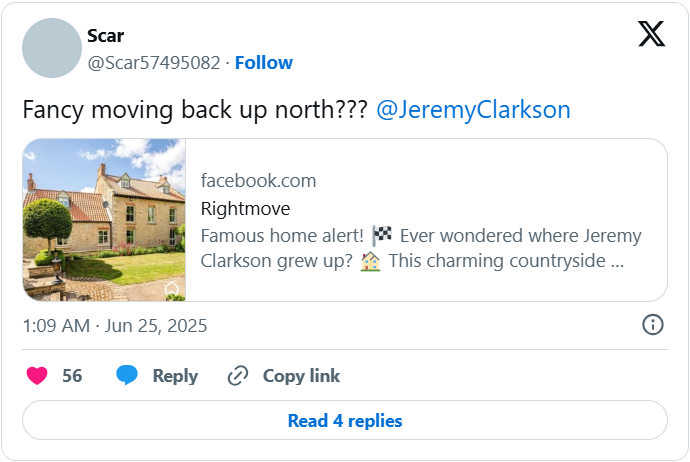
Task: Click the Famous home alert card description
Action: (x=420, y=248)
